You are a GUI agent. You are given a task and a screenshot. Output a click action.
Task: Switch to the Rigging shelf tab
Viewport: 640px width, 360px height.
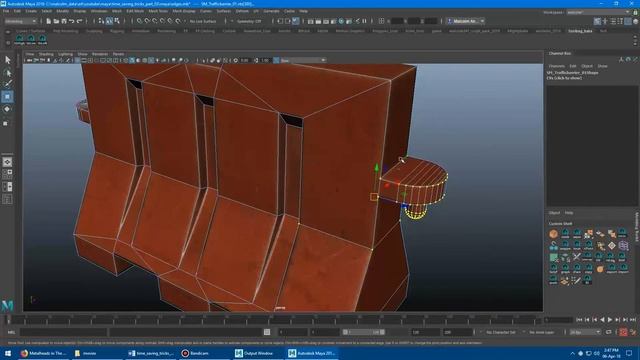[x=117, y=31]
